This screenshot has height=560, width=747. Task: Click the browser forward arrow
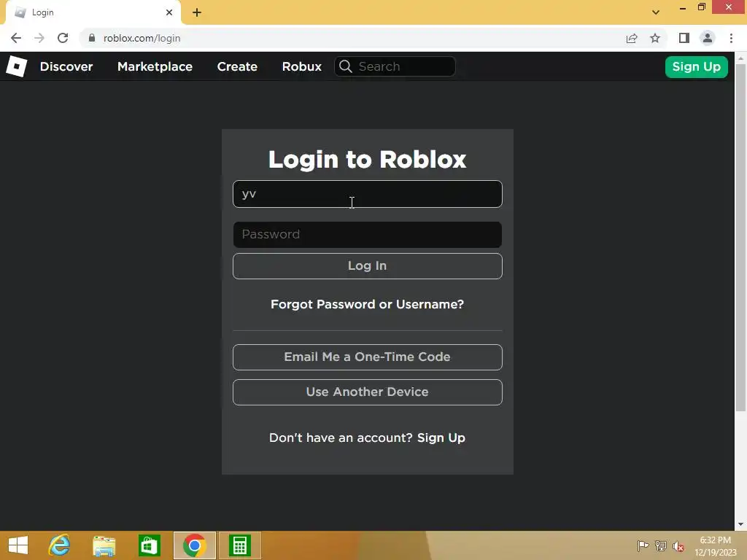39,38
